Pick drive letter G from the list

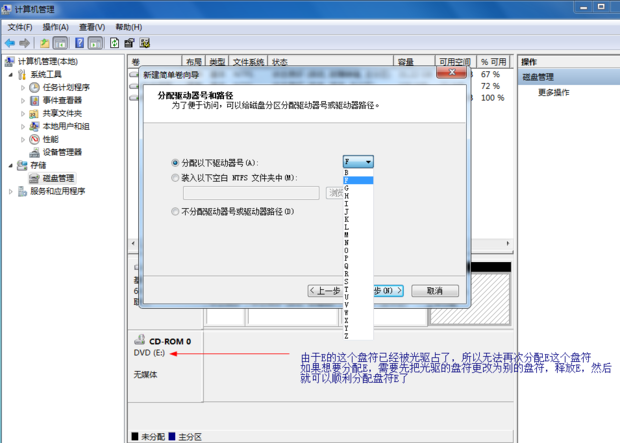pyautogui.click(x=347, y=188)
